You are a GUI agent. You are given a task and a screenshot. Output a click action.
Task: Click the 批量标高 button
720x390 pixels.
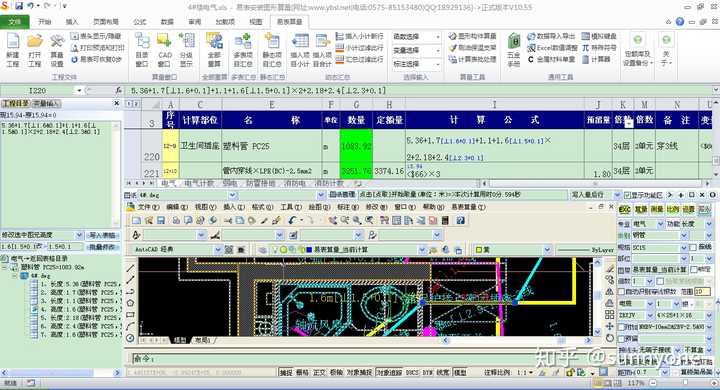[102, 247]
